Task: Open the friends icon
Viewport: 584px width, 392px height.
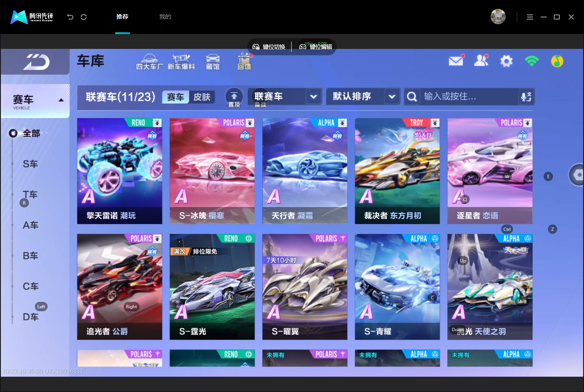Action: click(481, 61)
